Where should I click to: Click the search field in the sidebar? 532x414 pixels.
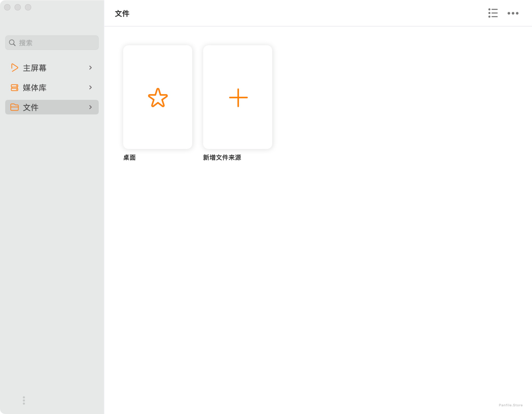(52, 43)
